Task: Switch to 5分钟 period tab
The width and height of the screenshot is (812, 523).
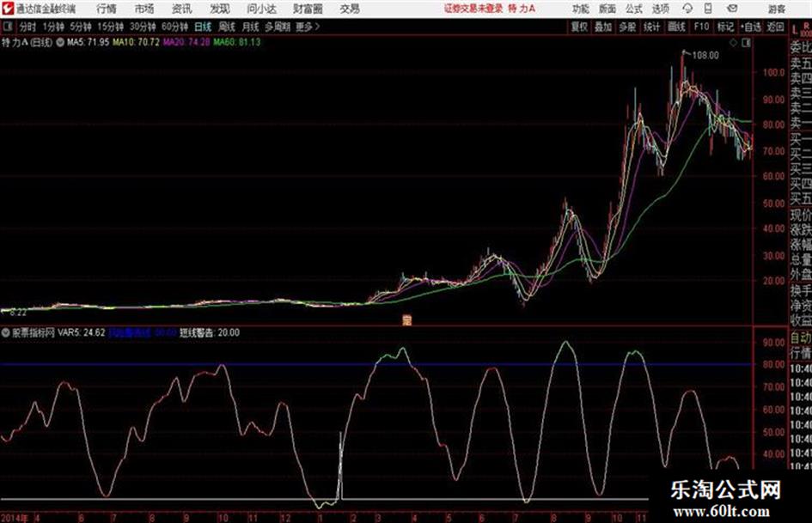Action: pyautogui.click(x=81, y=27)
